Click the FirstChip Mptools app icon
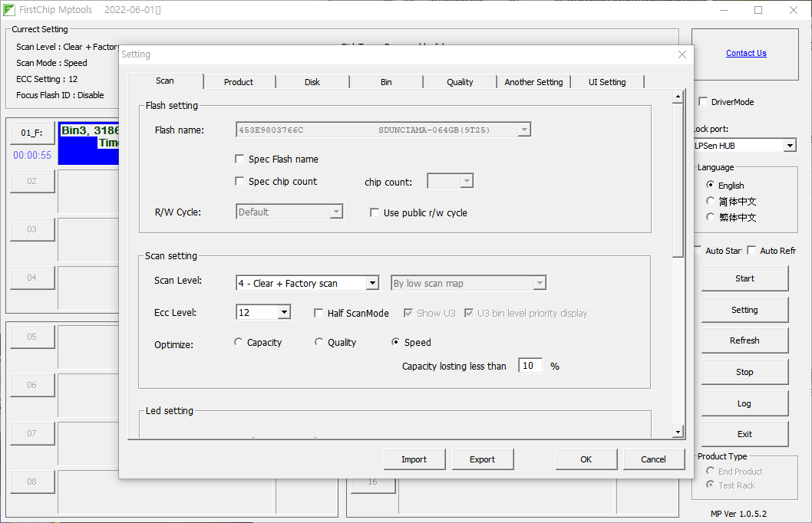The image size is (812, 523). coord(8,10)
